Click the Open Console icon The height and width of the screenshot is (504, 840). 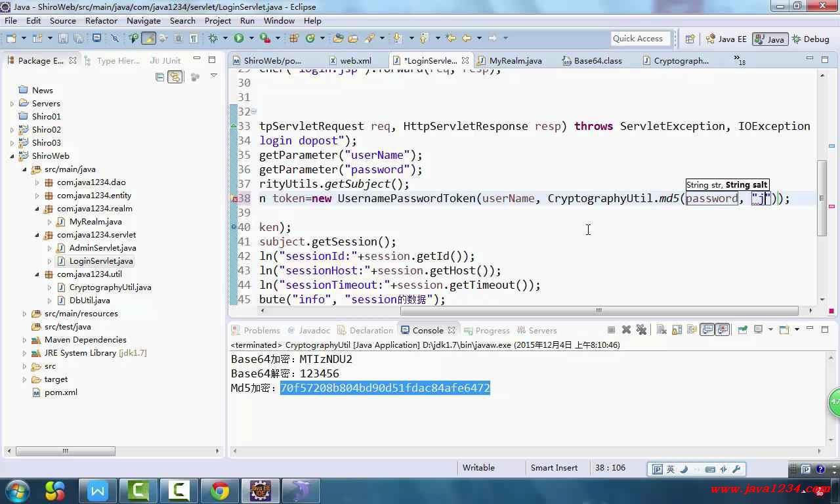pyautogui.click(x=784, y=329)
